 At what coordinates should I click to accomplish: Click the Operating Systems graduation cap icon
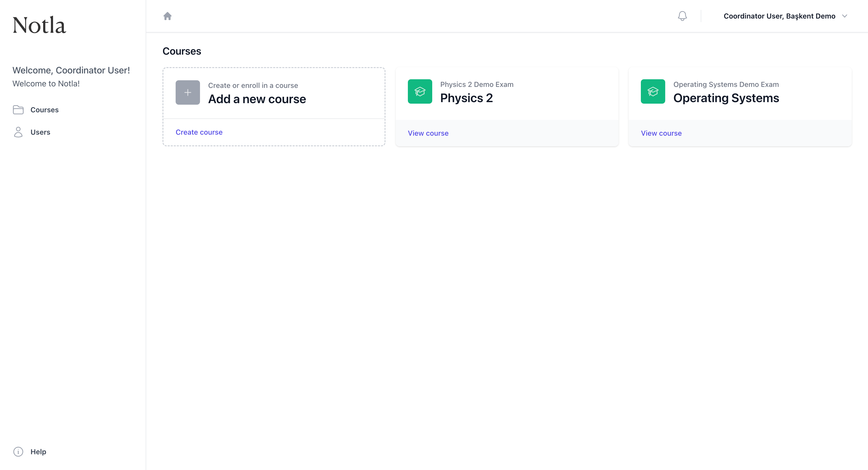tap(653, 91)
